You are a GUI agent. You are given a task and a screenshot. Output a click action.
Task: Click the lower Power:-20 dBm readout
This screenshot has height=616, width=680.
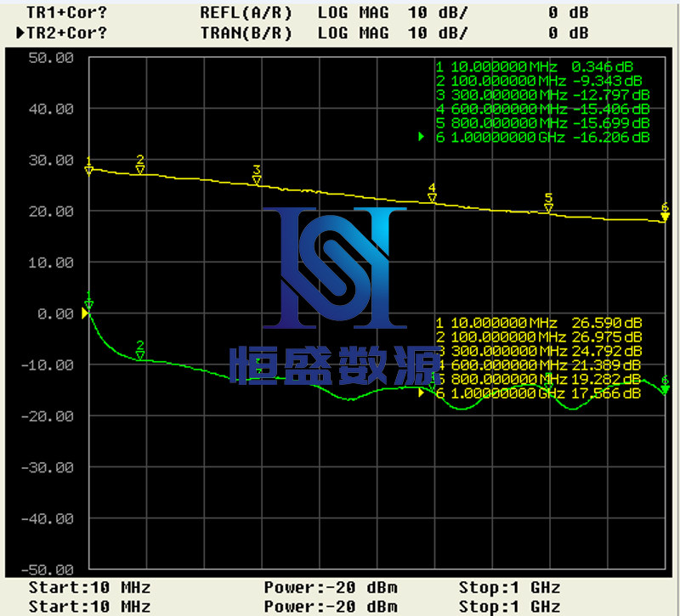pos(331,607)
